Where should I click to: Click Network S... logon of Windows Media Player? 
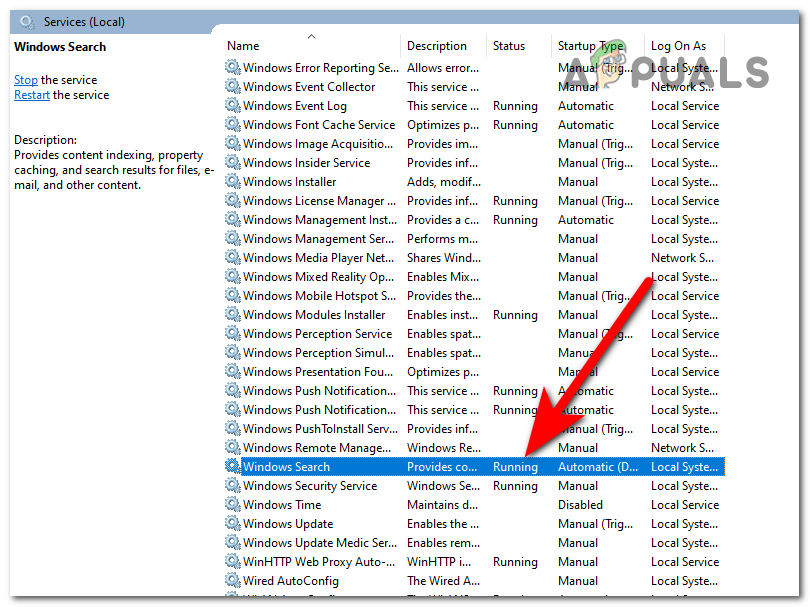point(682,258)
